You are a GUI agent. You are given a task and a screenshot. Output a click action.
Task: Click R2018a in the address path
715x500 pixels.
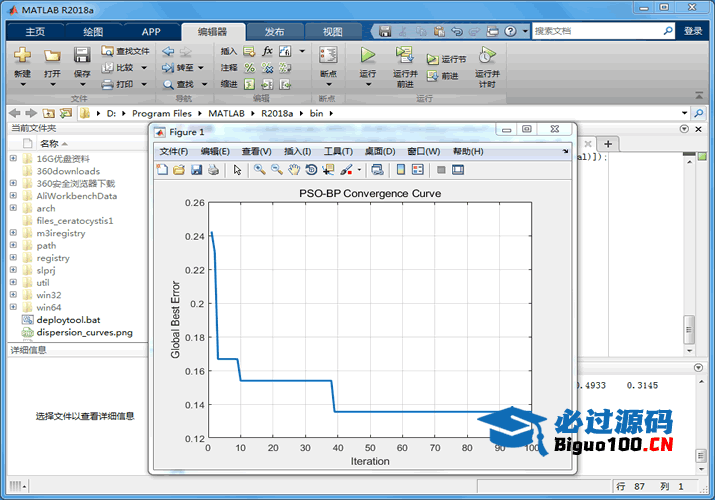click(x=277, y=113)
